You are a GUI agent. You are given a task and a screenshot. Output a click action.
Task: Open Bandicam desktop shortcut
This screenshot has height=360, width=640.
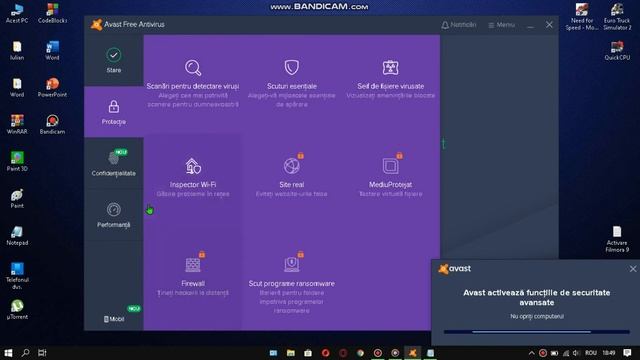(x=52, y=124)
